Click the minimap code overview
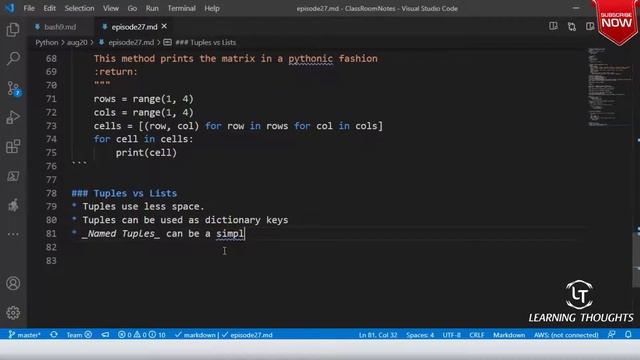640x360 pixels. click(609, 87)
